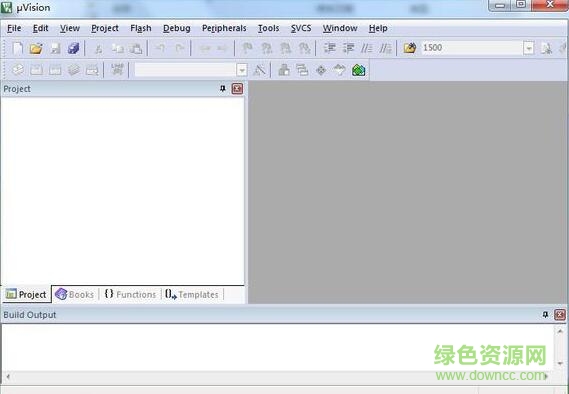Click the Navigate Forwards icon
This screenshot has height=394, width=569.
coord(222,48)
